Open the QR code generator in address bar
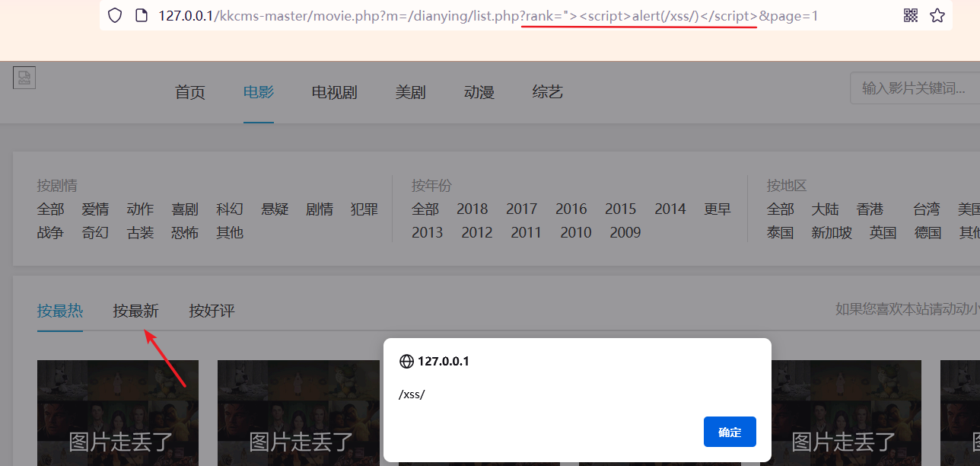The height and width of the screenshot is (466, 980). click(910, 14)
